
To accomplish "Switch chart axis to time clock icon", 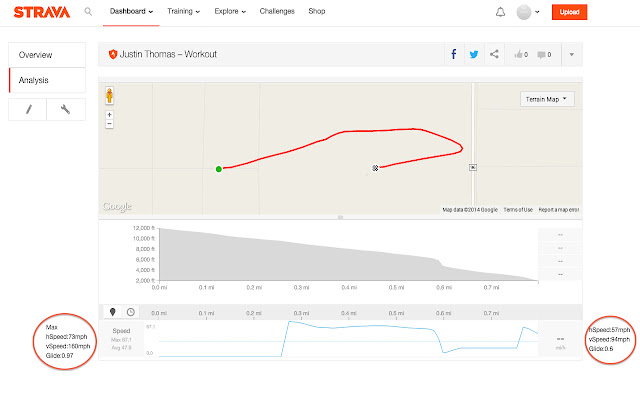I will (x=131, y=312).
